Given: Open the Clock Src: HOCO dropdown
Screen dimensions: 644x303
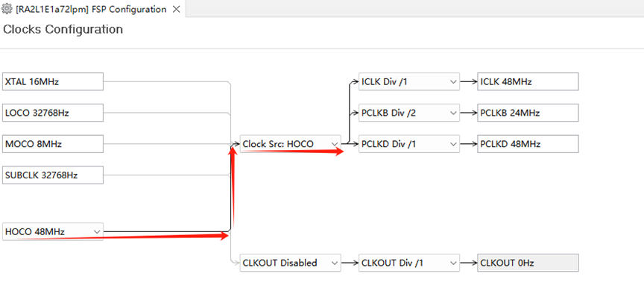Looking at the screenshot, I should 291,144.
